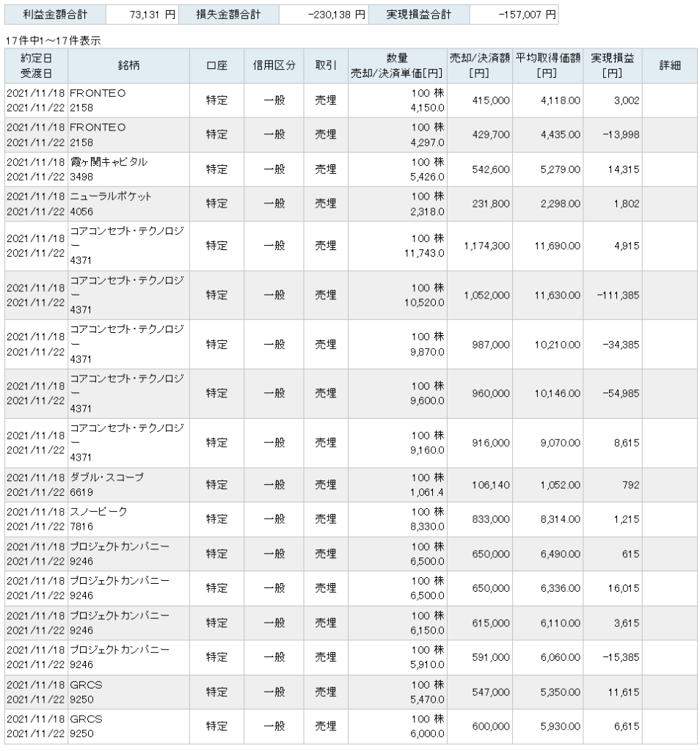Click the 利益金額合計 label
Screen dimensions: 700x751
55,15
